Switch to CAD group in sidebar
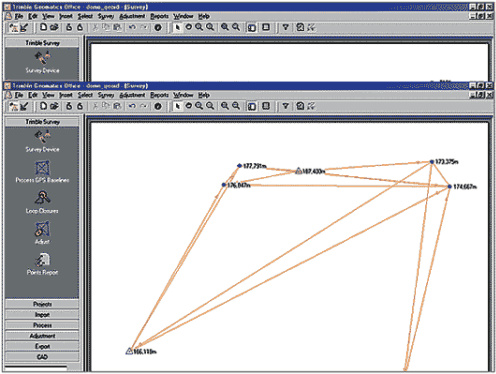 tap(42, 357)
